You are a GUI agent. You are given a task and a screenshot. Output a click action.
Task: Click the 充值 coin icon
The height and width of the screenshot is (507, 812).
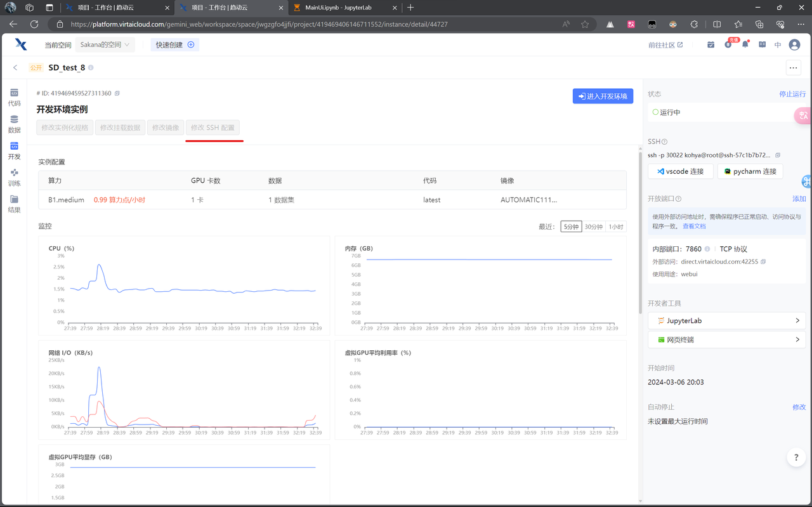tap(728, 44)
